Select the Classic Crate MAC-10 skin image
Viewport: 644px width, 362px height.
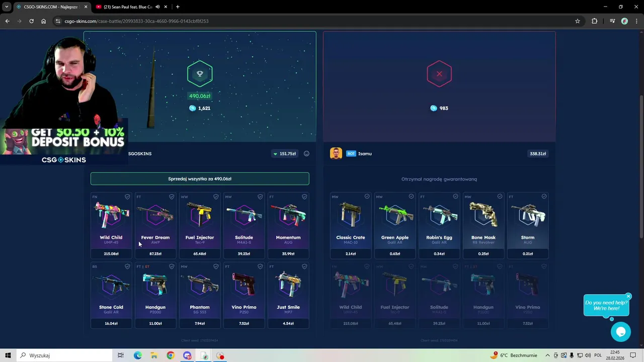point(351,215)
